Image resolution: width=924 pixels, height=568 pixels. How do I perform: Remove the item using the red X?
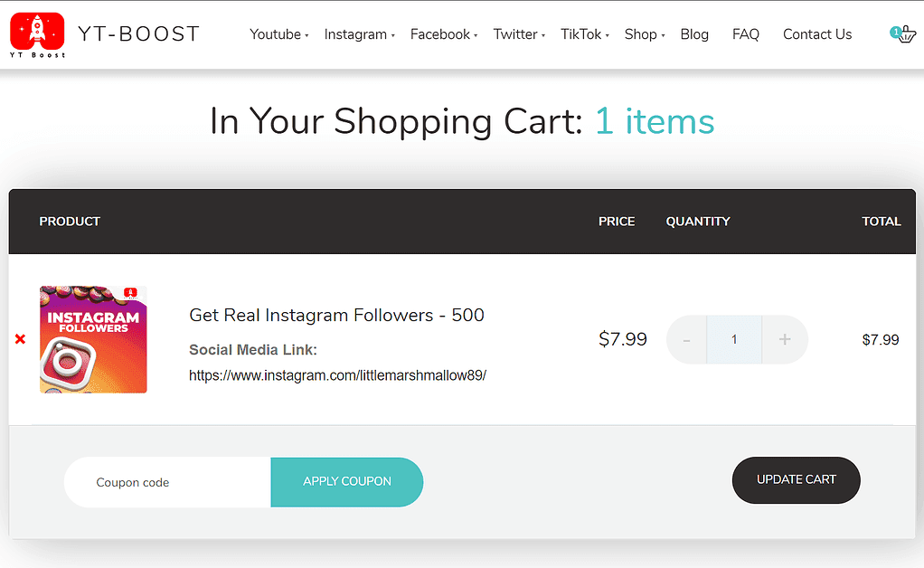click(x=20, y=339)
